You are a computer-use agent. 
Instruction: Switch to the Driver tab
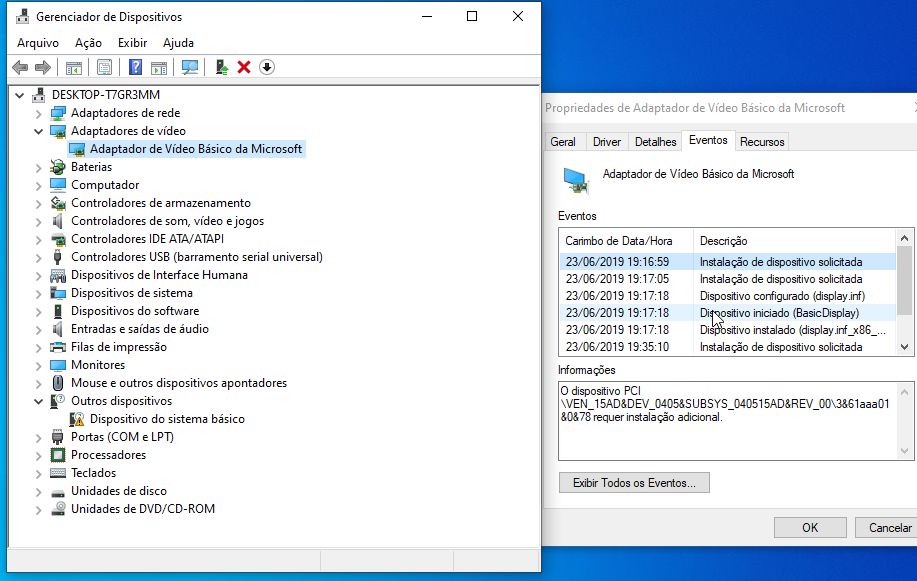[x=607, y=142]
